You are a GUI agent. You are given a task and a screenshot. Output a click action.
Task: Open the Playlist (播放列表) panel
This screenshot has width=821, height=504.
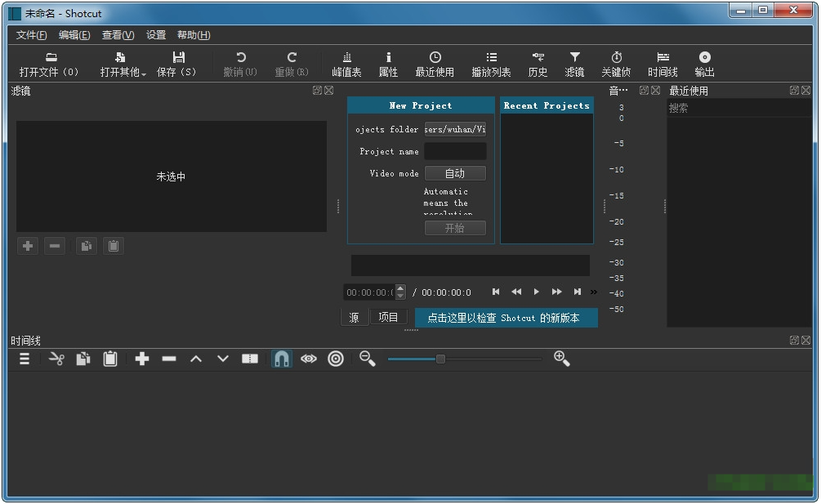tap(491, 65)
